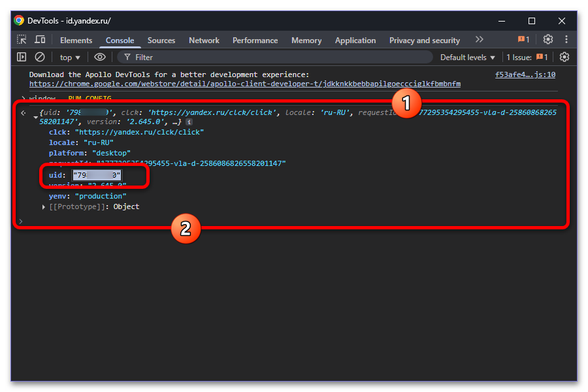Click the object info 'i' badge

tap(189, 122)
